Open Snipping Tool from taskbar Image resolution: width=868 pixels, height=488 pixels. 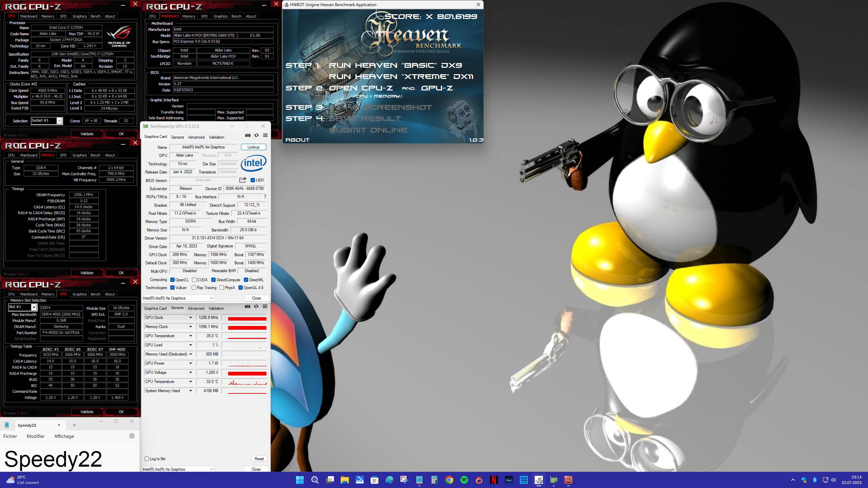tap(404, 480)
